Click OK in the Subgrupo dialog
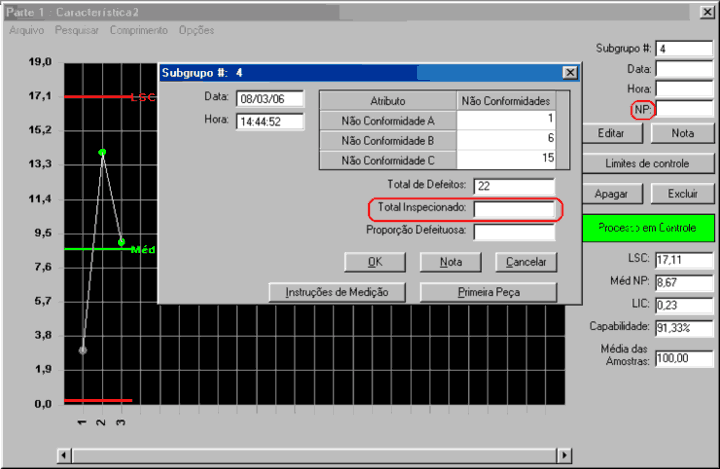Image resolution: width=720 pixels, height=469 pixels. [x=375, y=262]
